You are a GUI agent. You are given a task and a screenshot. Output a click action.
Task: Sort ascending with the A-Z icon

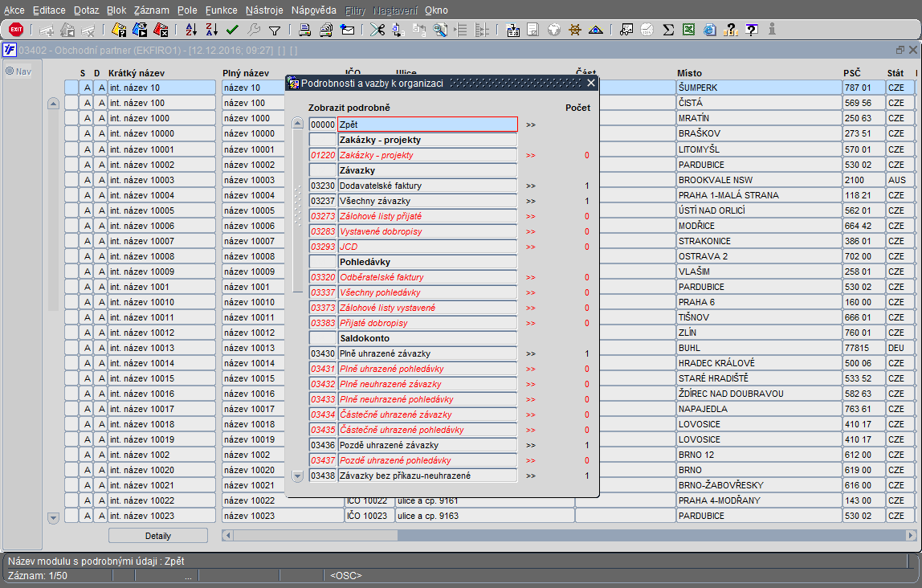[x=191, y=30]
